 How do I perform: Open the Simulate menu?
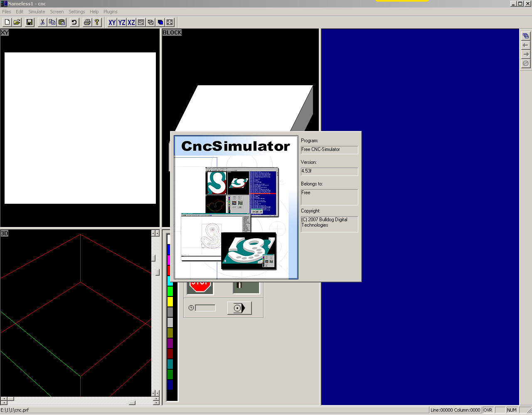(37, 12)
